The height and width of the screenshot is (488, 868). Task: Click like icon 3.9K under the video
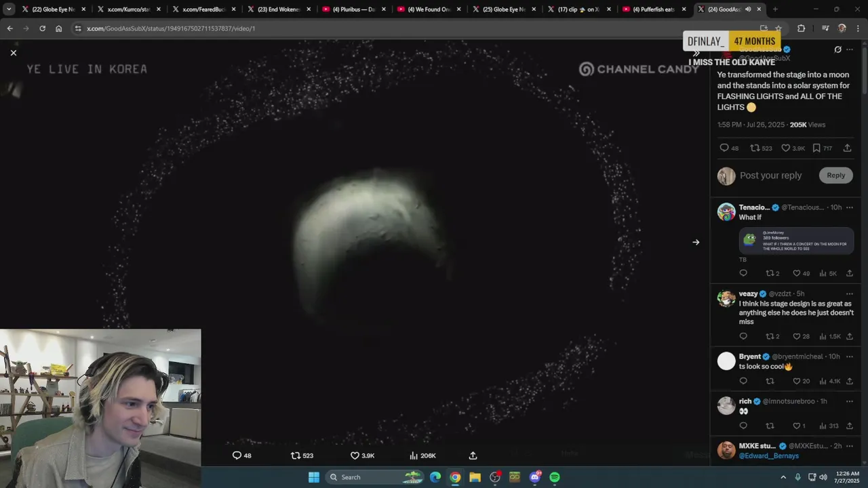point(362,455)
